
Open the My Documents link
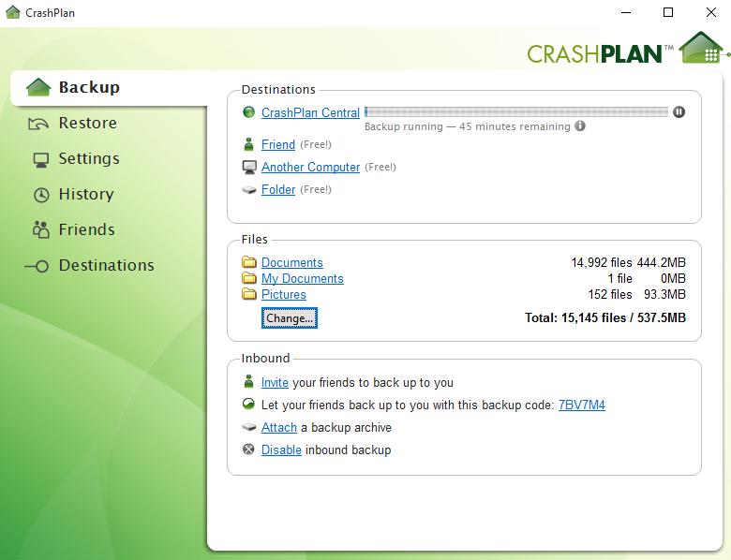303,279
